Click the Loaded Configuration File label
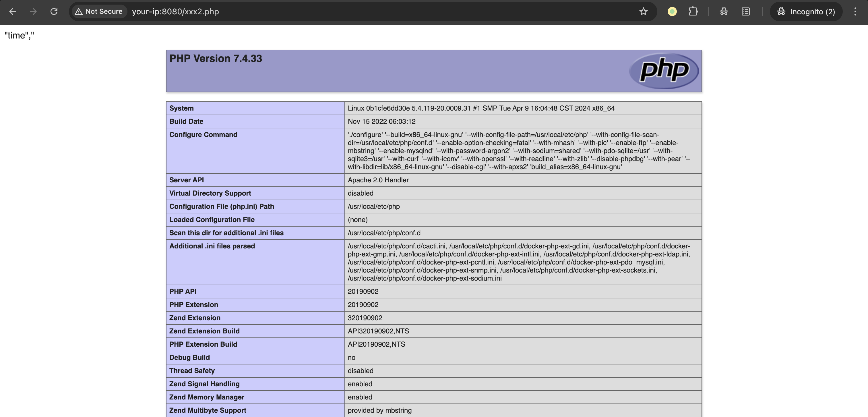This screenshot has height=417, width=868. [212, 220]
